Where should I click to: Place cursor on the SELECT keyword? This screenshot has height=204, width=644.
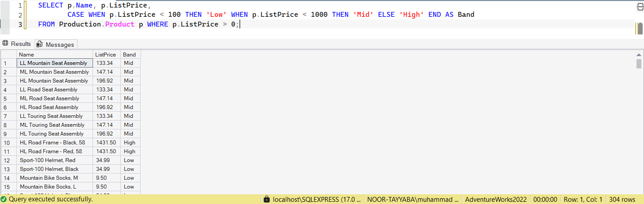pyautogui.click(x=51, y=6)
